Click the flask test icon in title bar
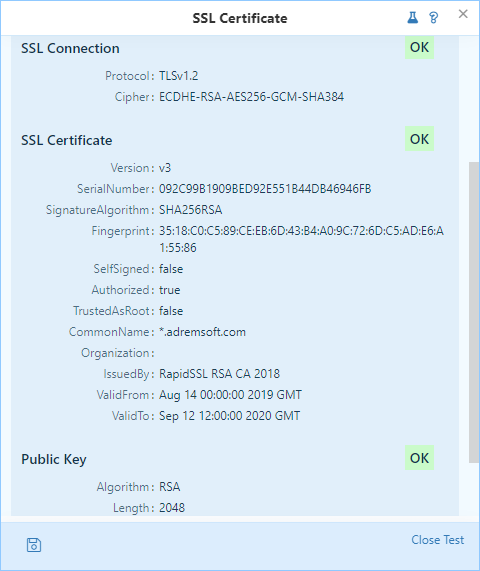This screenshot has height=571, width=480. coord(412,17)
